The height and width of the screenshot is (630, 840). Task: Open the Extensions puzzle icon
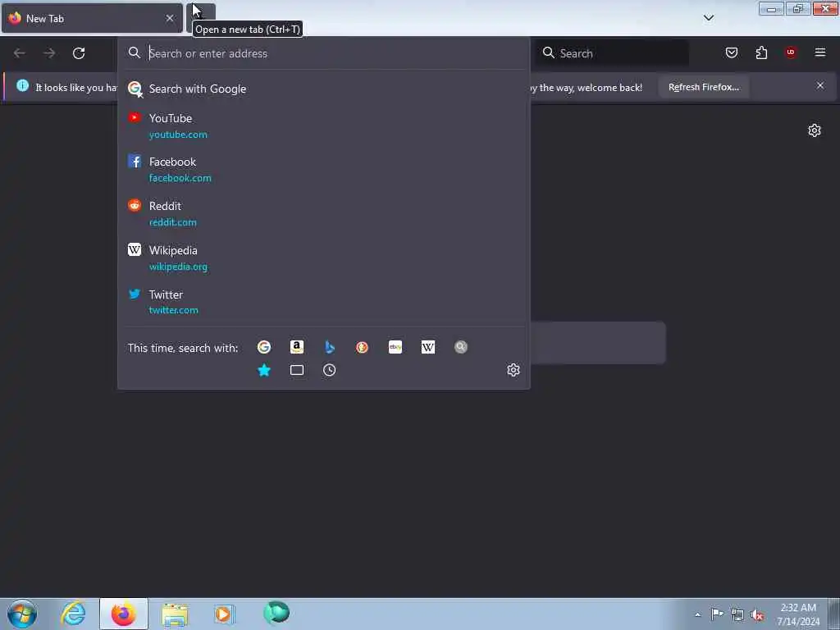tap(761, 52)
